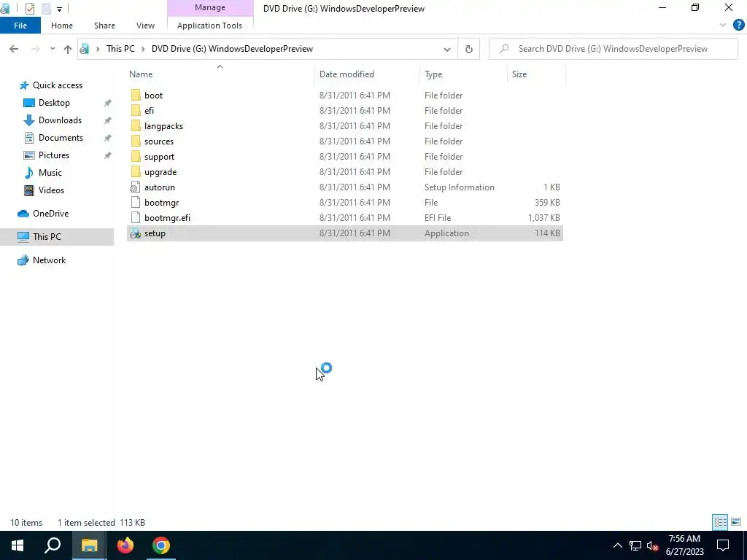Viewport: 747px width, 560px height.
Task: Open the Customize Quick Access Toolbar dropdown
Action: (x=60, y=9)
